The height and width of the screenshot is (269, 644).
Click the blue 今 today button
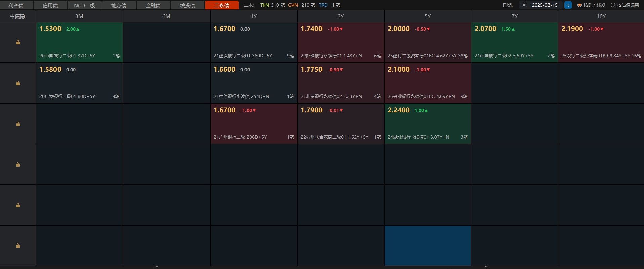568,5
